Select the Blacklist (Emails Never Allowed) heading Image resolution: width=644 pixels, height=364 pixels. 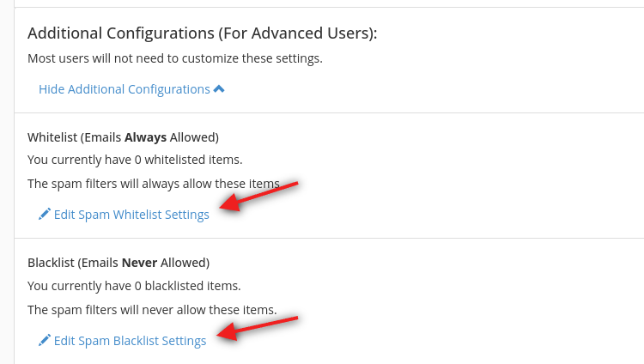(118, 263)
